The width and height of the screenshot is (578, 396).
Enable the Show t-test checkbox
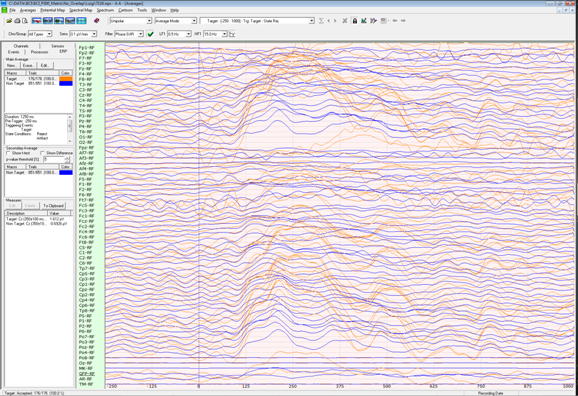(x=8, y=153)
